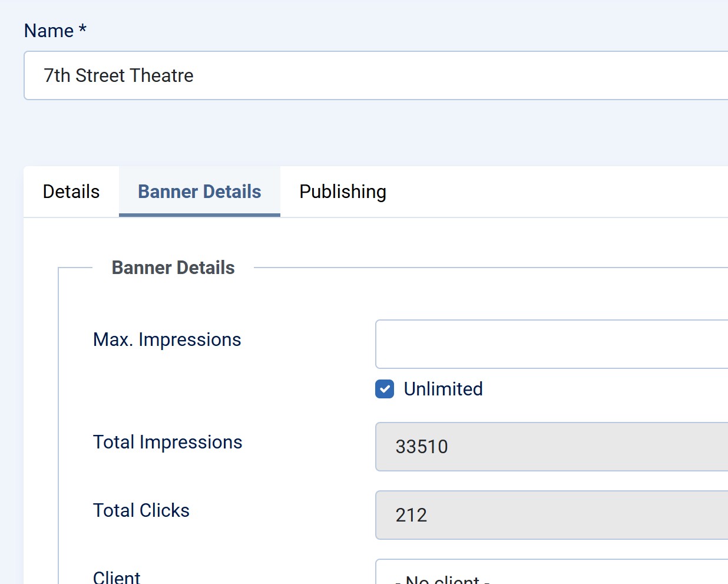Open the Client dropdown showing No client

(551, 575)
